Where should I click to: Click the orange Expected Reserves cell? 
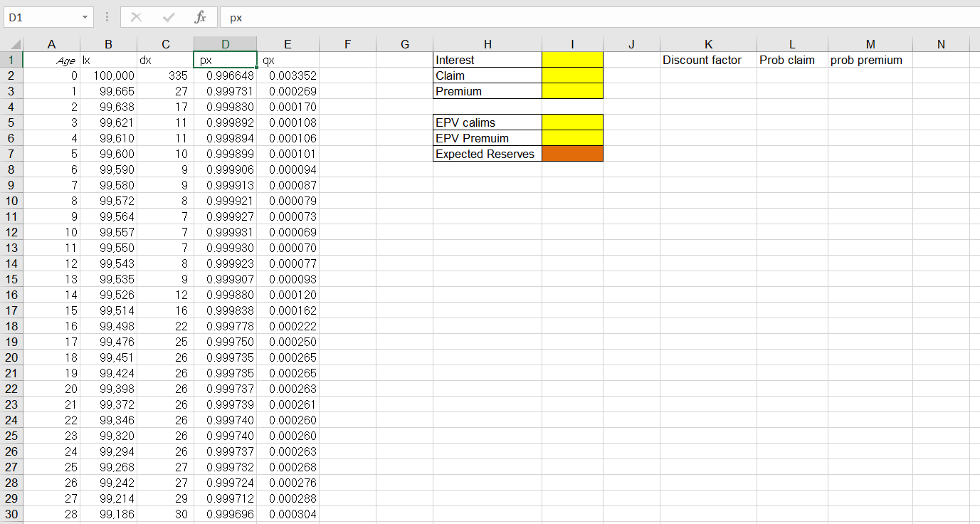tap(572, 154)
